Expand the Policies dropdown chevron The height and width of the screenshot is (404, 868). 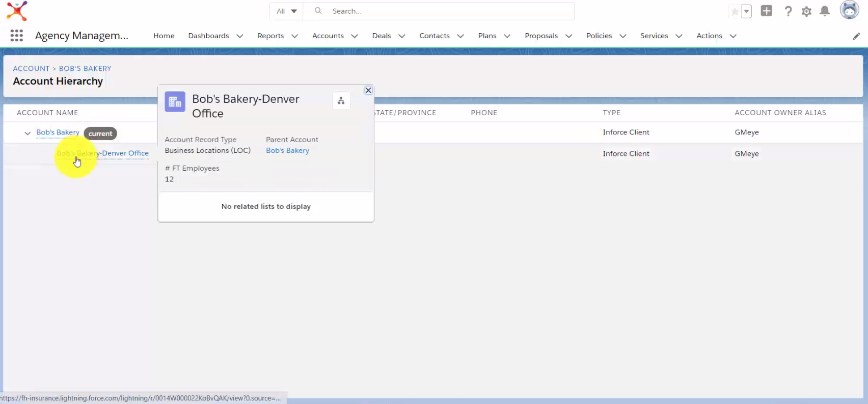[623, 36]
